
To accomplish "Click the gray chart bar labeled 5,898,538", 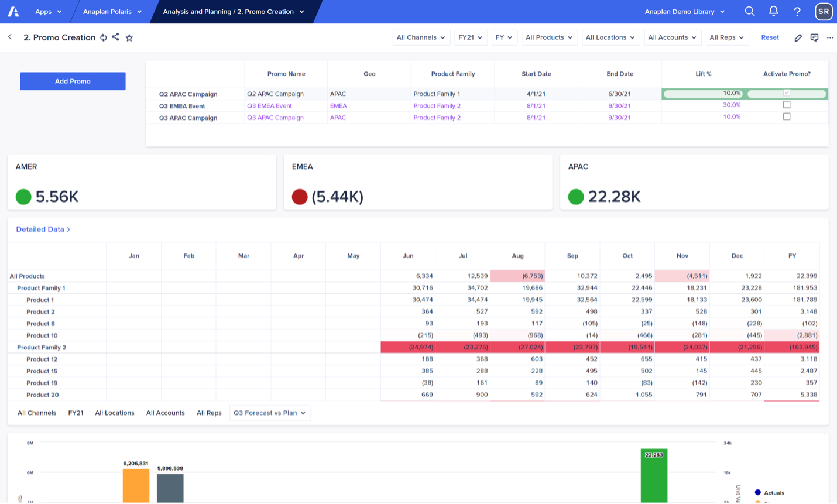I will coord(170,488).
